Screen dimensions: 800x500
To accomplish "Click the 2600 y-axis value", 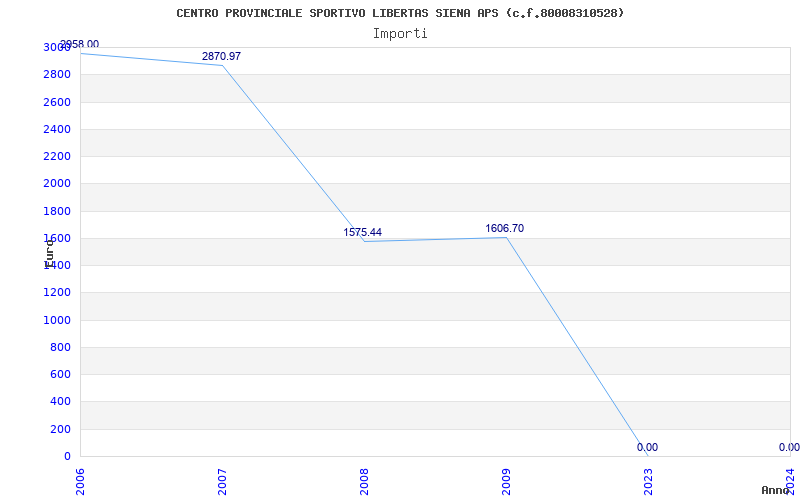I will tap(57, 102).
